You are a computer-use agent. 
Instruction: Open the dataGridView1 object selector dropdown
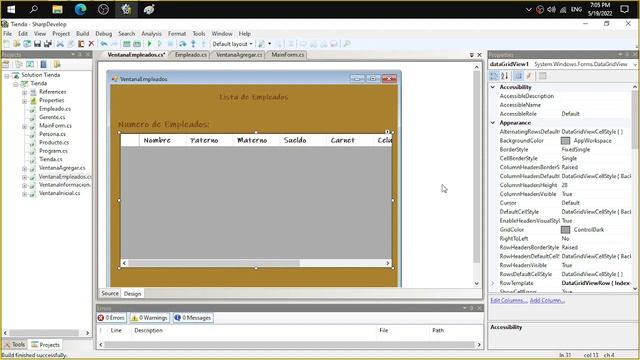[x=635, y=64]
